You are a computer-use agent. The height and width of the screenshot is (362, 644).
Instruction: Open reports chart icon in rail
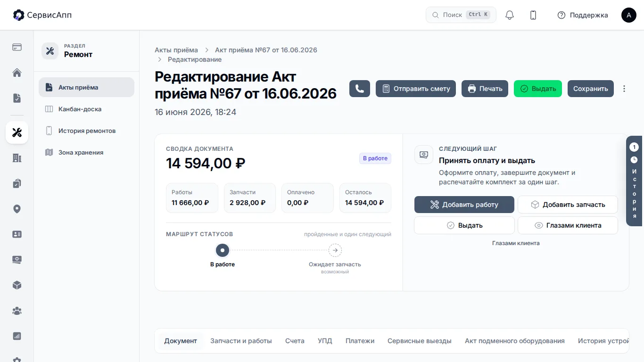pos(17,336)
